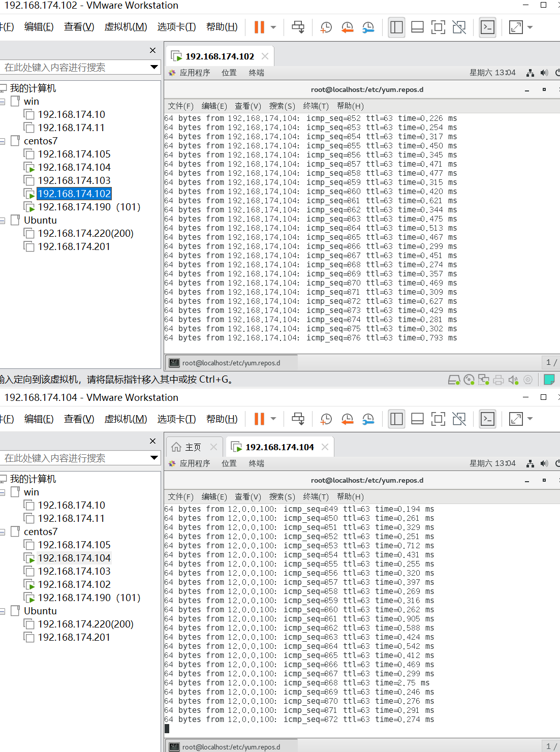Open snapshot manager icon in bottom toolbar
Viewport: 560px width, 752px height.
coord(368,419)
